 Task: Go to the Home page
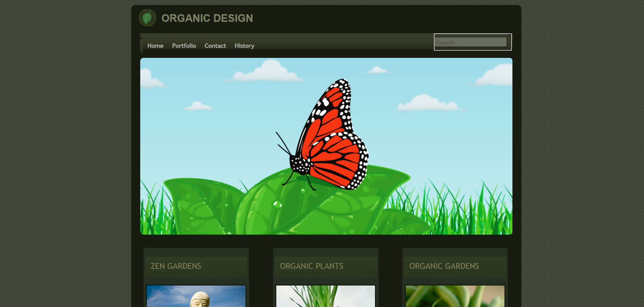[155, 46]
